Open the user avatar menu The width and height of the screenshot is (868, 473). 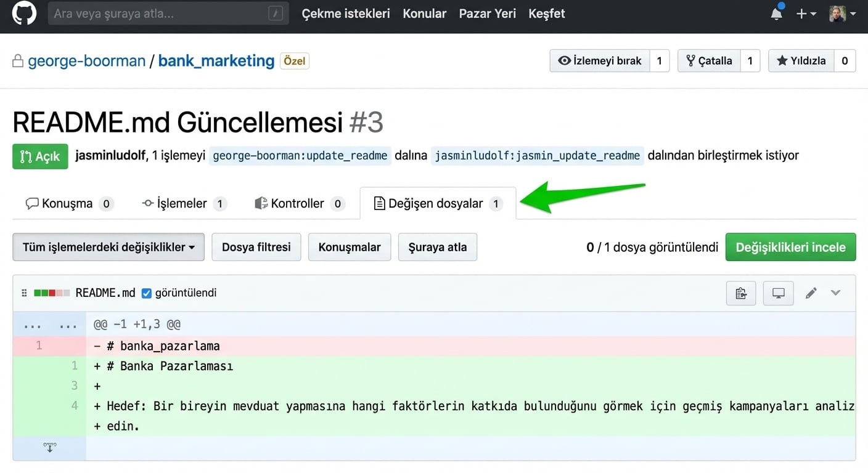(842, 14)
